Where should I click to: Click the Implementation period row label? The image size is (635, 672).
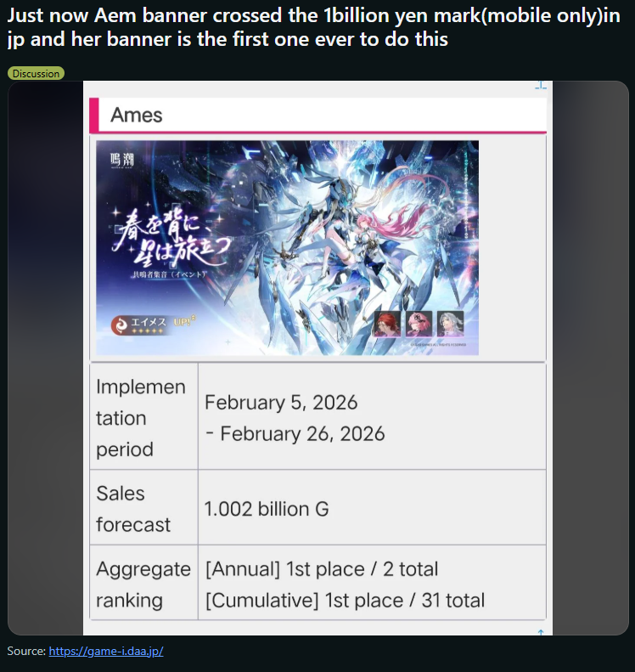point(141,418)
